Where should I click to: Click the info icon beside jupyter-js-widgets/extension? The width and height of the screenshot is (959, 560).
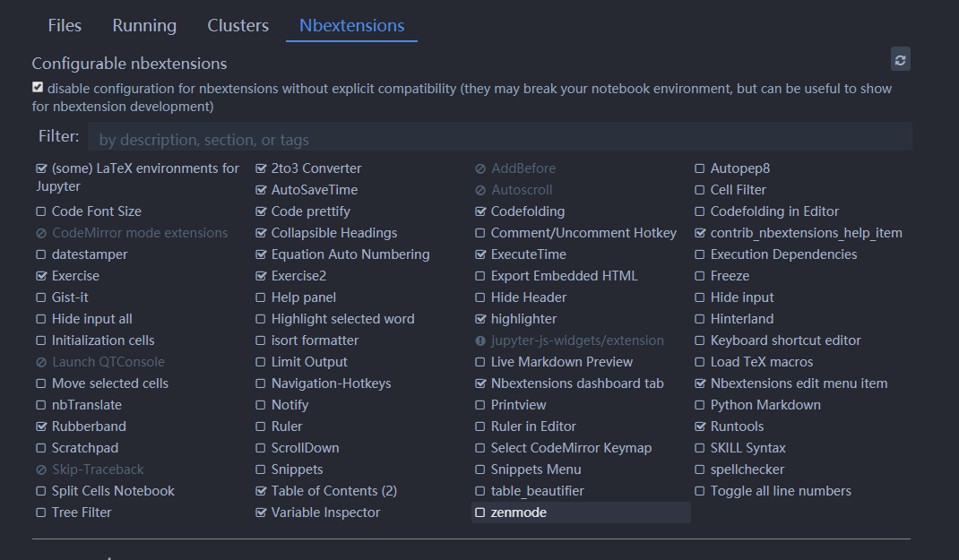480,340
